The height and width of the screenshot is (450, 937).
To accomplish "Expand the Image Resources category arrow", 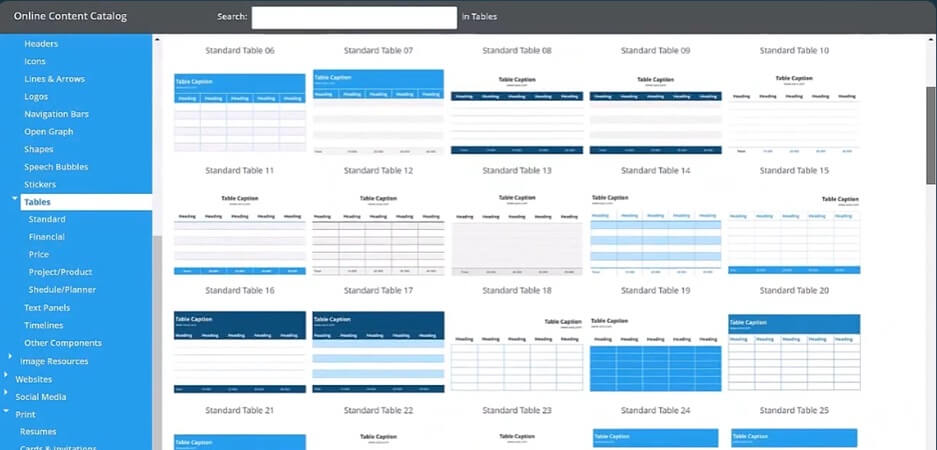I will (10, 356).
